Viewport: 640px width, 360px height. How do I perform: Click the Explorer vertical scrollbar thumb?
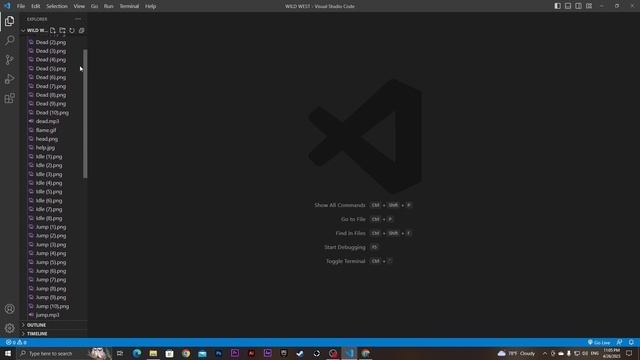85,114
